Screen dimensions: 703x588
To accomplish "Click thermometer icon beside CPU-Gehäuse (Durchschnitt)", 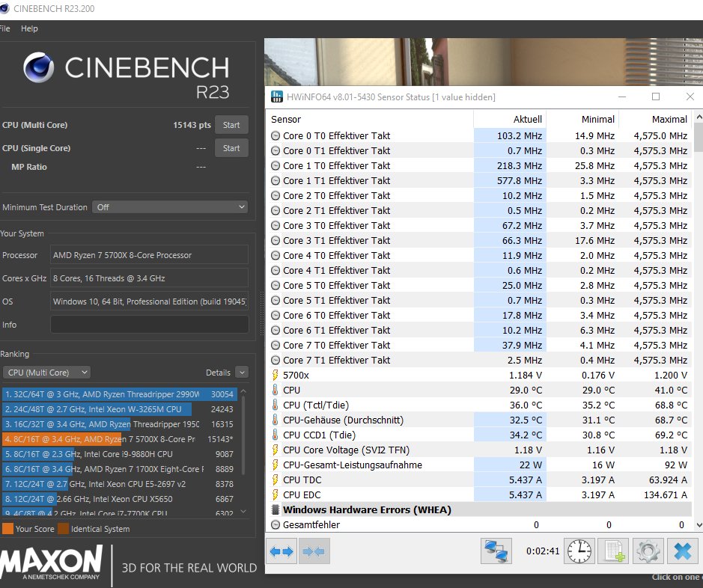I will [276, 420].
